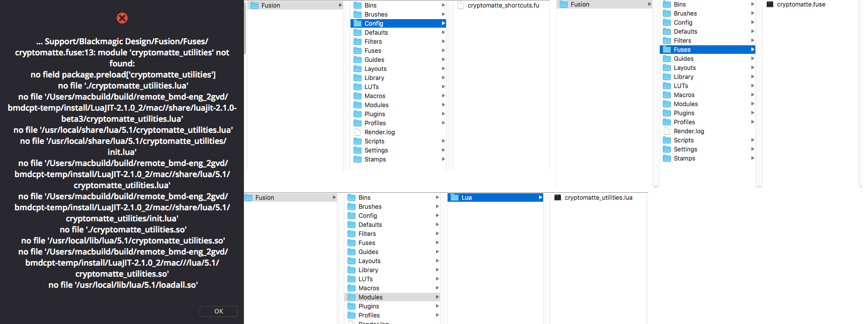Expand Guides arrow in cryptomatte_shortcuts.fu window
Viewport: 868px width, 324px height.
point(443,60)
